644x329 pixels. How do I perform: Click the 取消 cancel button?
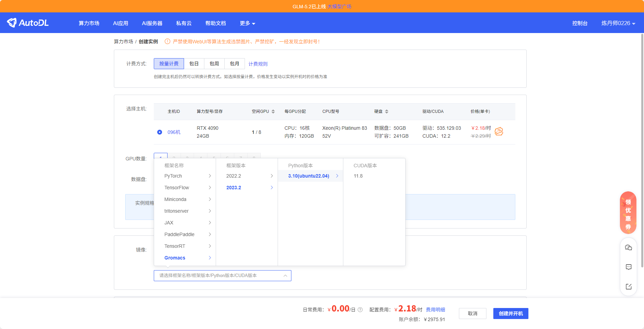[473, 314]
